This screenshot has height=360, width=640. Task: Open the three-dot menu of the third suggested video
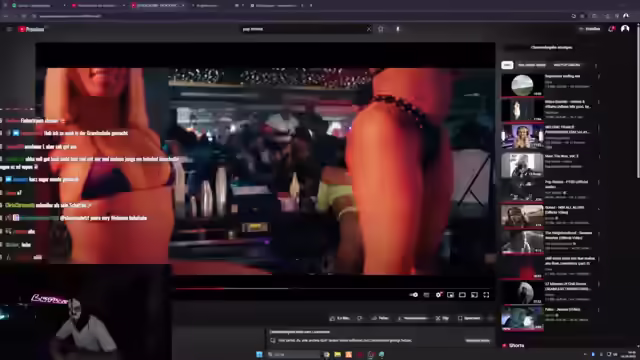599,128
